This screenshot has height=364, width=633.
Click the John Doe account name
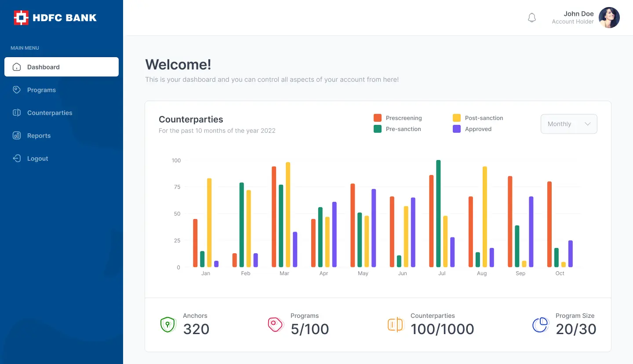click(578, 14)
